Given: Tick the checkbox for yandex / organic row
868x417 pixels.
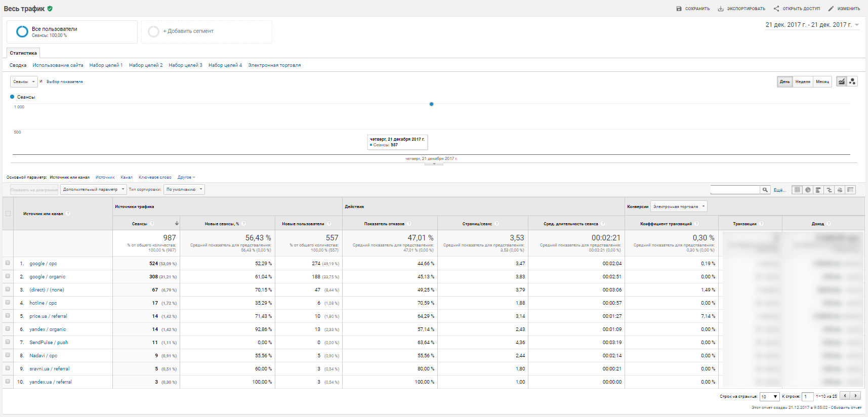Looking at the screenshot, I should 8,329.
